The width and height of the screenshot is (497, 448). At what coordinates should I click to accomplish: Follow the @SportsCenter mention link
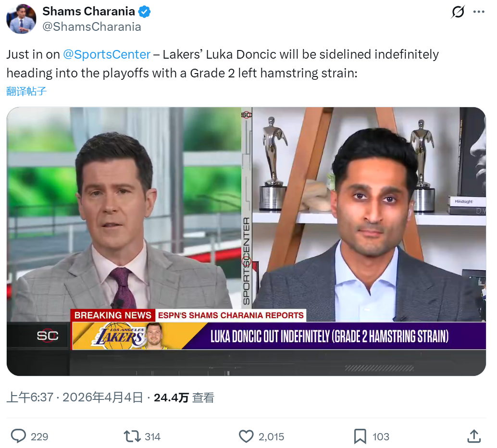107,54
